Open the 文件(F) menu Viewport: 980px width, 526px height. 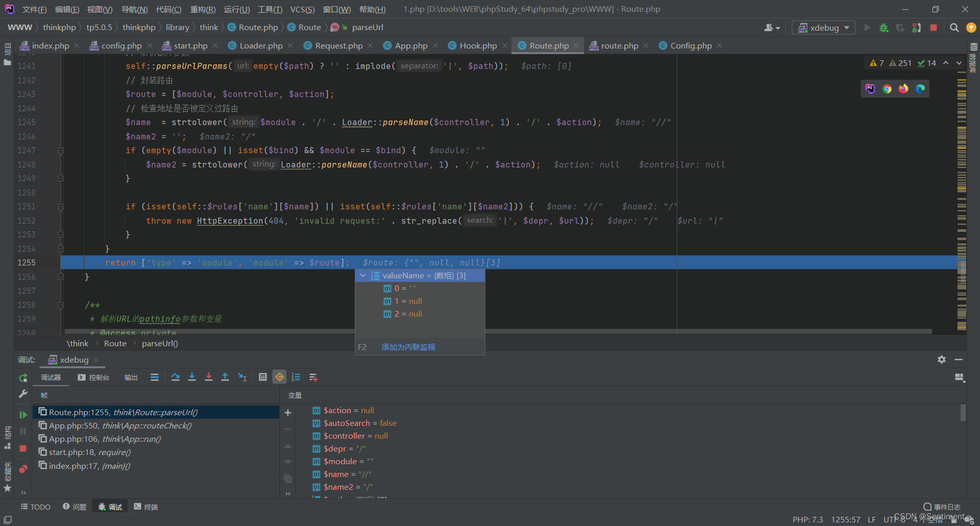click(x=35, y=9)
